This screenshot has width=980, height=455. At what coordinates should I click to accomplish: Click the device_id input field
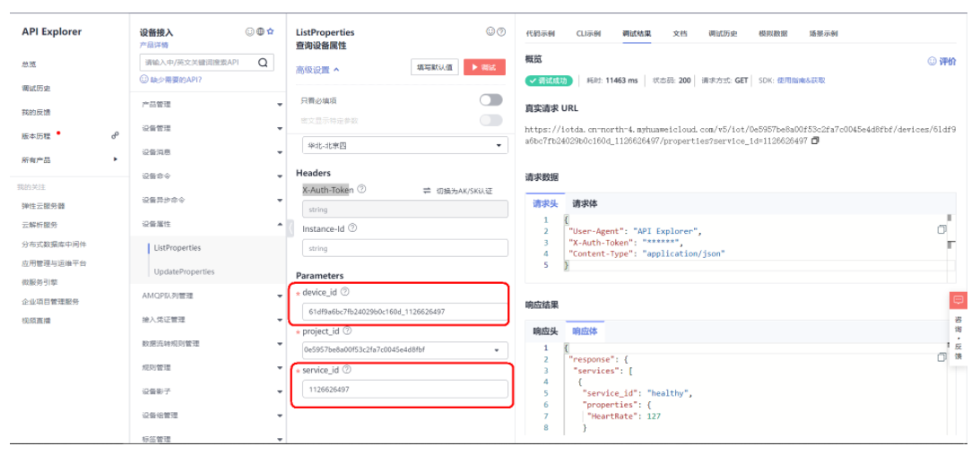point(405,311)
